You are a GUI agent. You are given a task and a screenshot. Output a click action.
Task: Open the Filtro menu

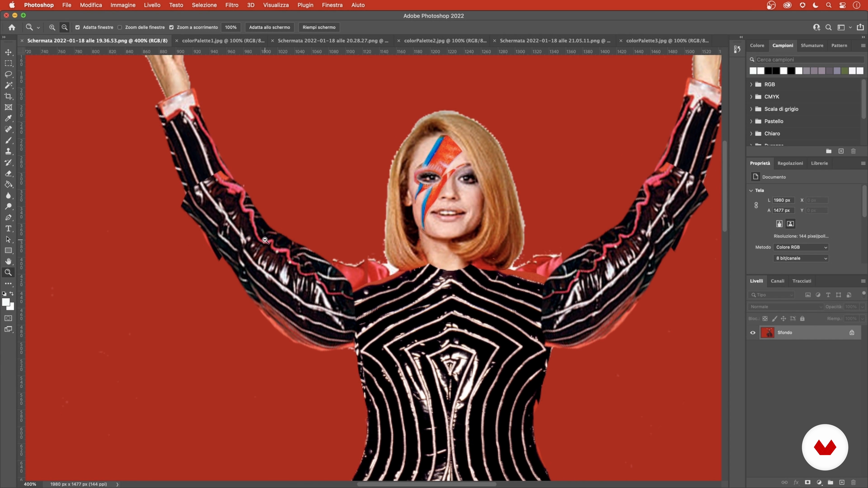click(x=232, y=5)
